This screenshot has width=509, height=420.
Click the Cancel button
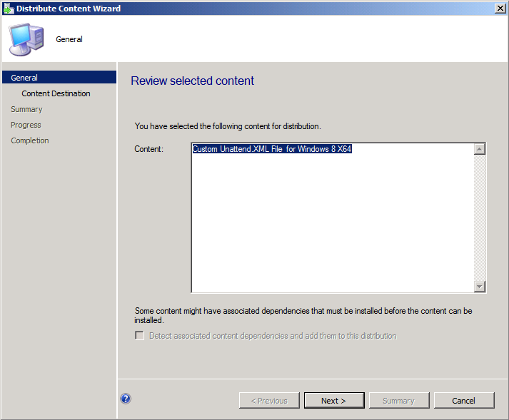click(x=464, y=401)
